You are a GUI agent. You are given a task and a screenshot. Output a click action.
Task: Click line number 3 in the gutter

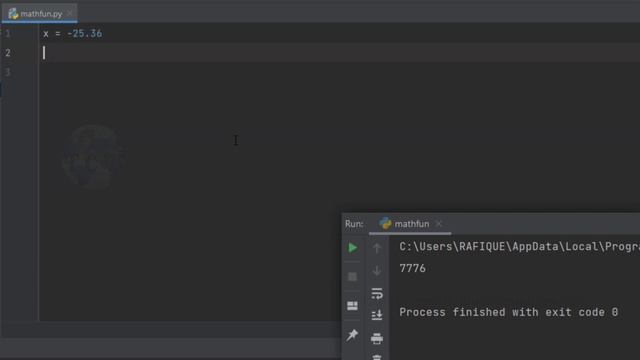8,72
